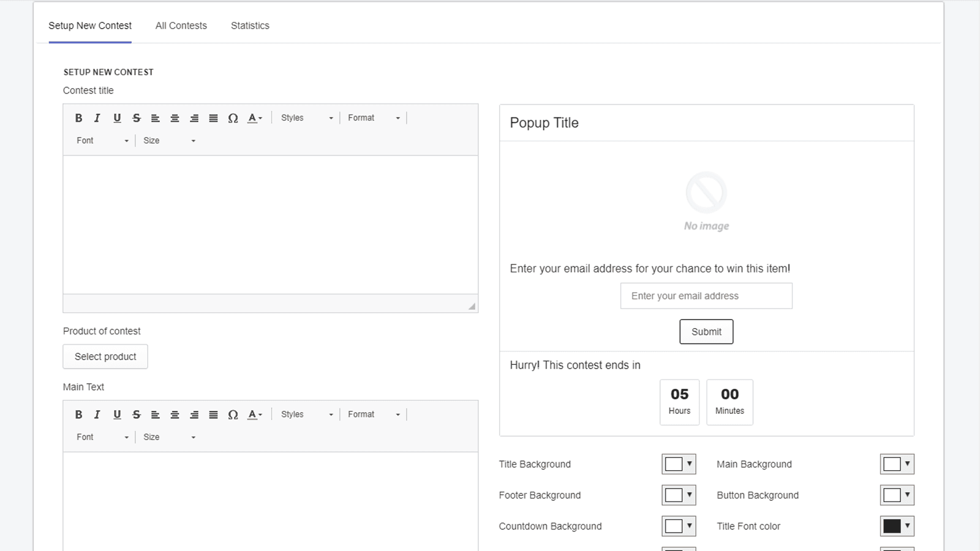Image resolution: width=980 pixels, height=551 pixels.
Task: Open the Statistics tab
Action: tap(250, 26)
